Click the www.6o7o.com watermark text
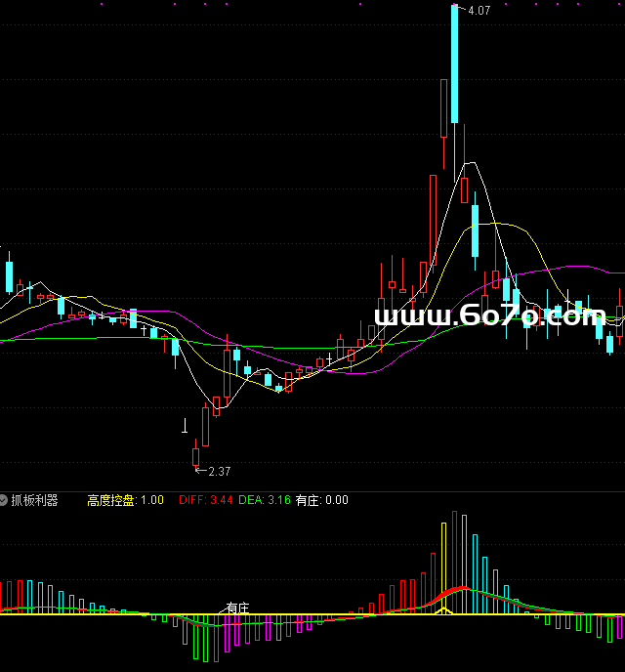625x672 pixels. point(489,315)
